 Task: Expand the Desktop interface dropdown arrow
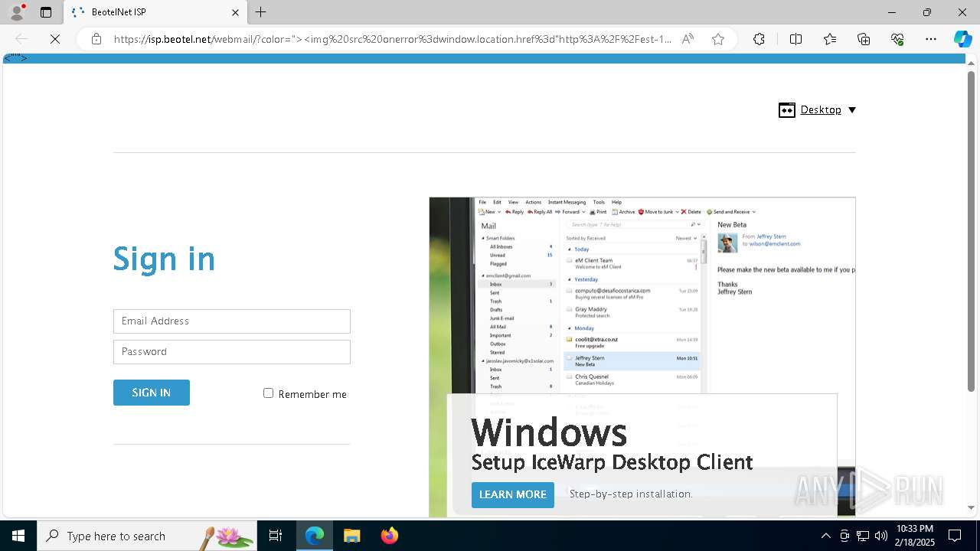click(852, 110)
